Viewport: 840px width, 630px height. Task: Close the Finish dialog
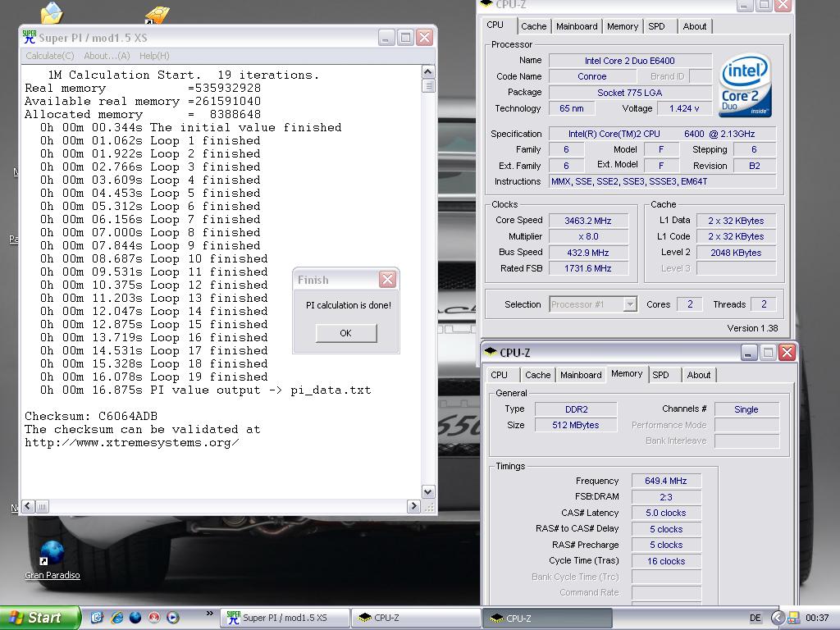tap(387, 279)
